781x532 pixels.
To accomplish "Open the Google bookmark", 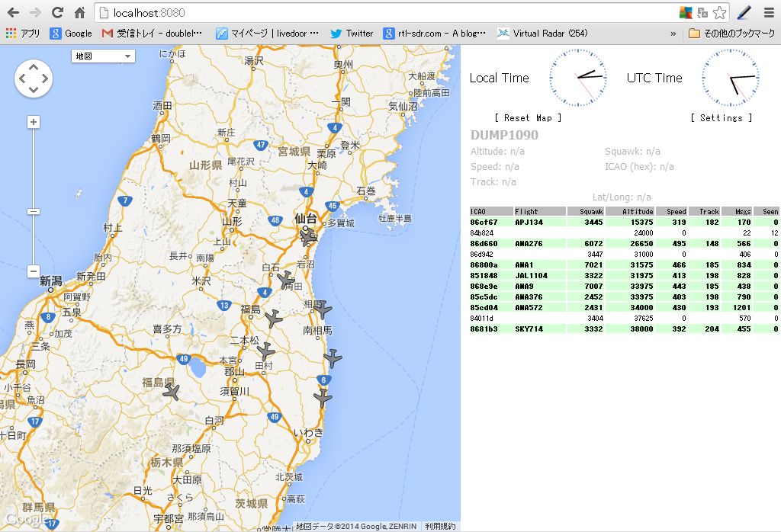I will click(71, 34).
